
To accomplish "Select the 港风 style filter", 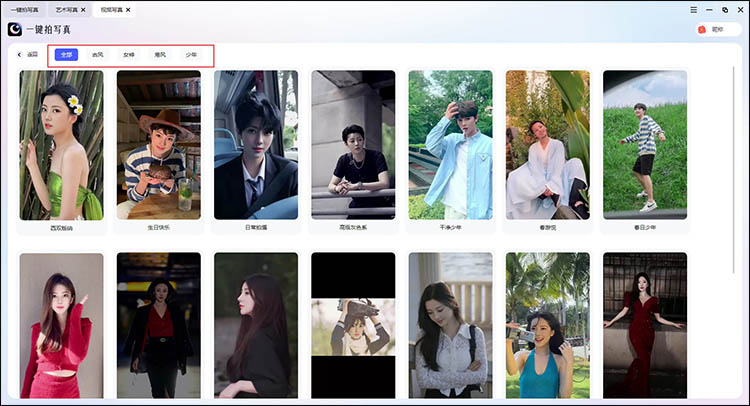I will 160,55.
